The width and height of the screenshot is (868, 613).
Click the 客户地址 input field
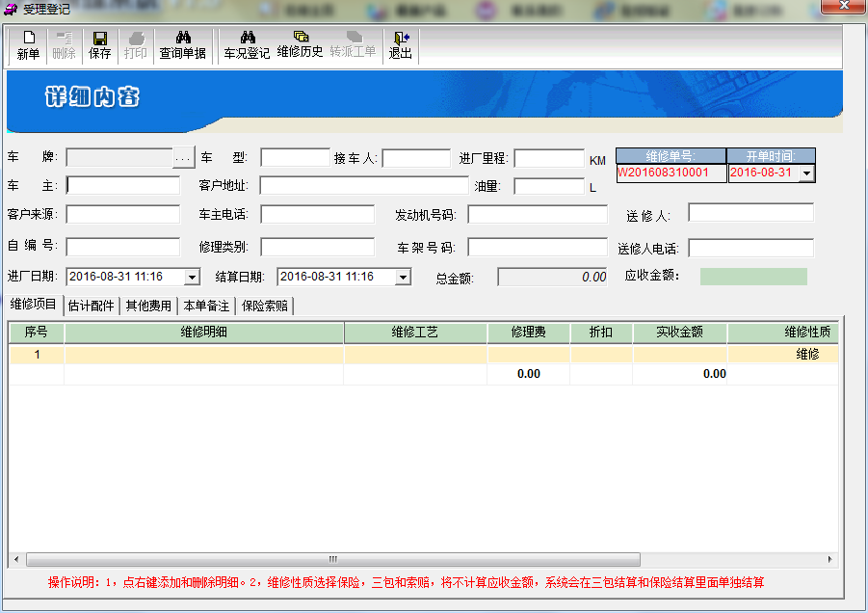(x=364, y=185)
